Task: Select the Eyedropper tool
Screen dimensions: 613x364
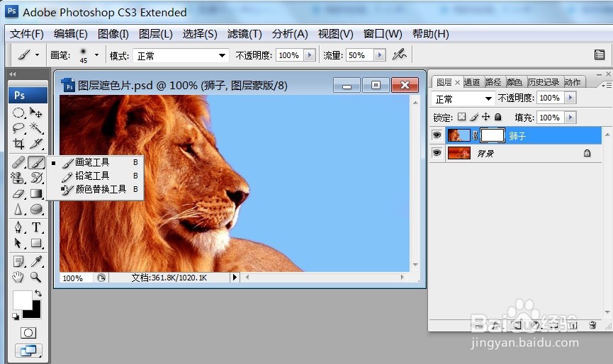Action: click(36, 261)
